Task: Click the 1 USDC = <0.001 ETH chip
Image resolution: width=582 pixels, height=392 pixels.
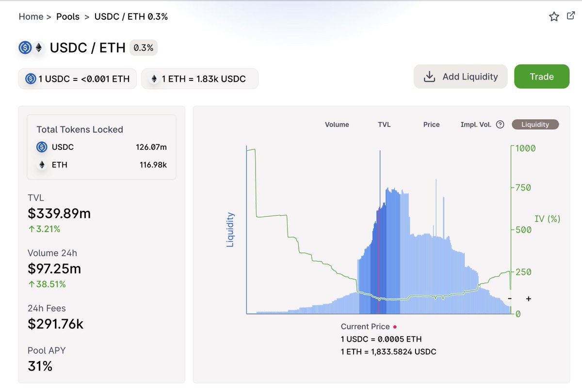Action: coord(78,78)
